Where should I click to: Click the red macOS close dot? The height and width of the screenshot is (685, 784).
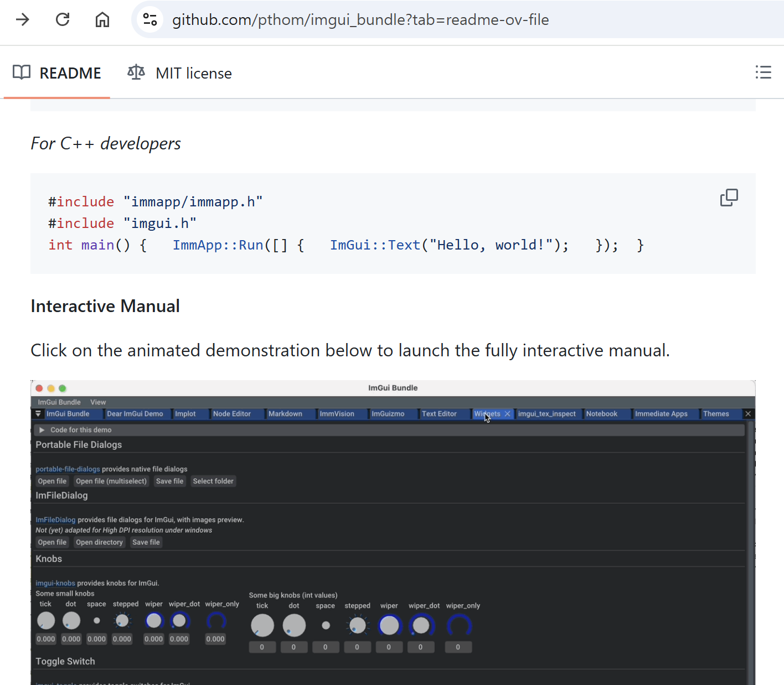click(39, 388)
